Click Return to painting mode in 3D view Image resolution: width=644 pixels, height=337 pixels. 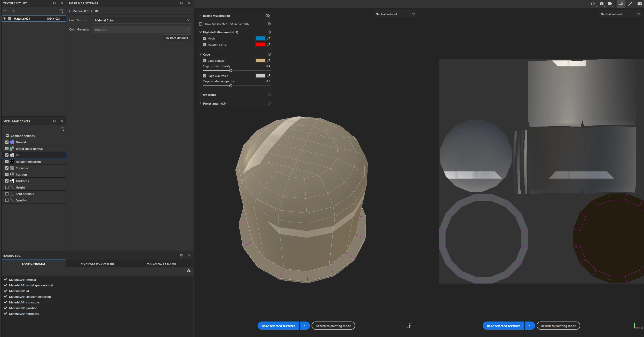[x=333, y=326]
